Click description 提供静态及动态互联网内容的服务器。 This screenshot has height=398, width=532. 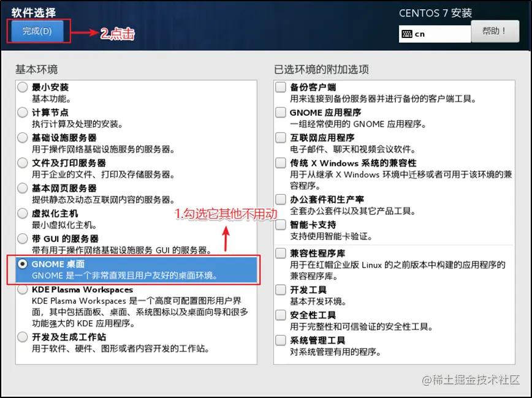click(104, 200)
